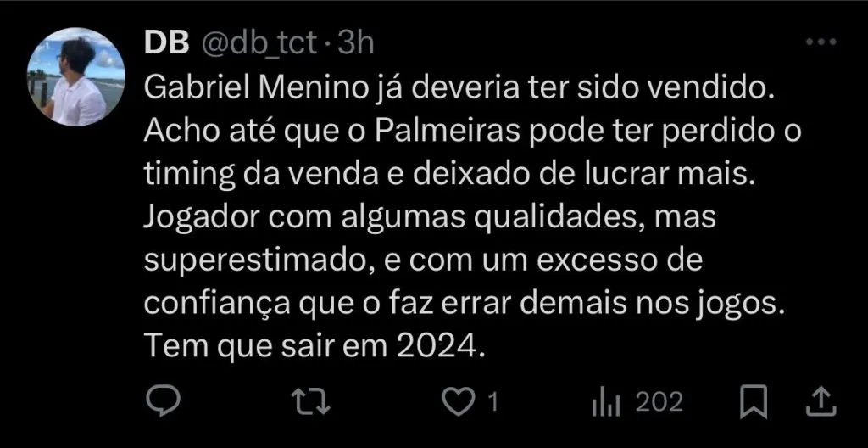Tap the share upload arrow icon
868x448 pixels.
click(x=821, y=401)
